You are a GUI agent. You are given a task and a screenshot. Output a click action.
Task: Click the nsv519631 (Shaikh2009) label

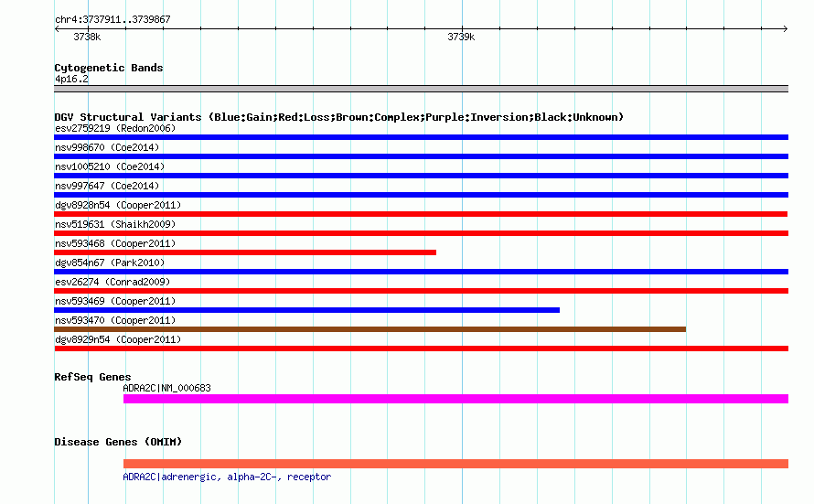[x=115, y=224]
